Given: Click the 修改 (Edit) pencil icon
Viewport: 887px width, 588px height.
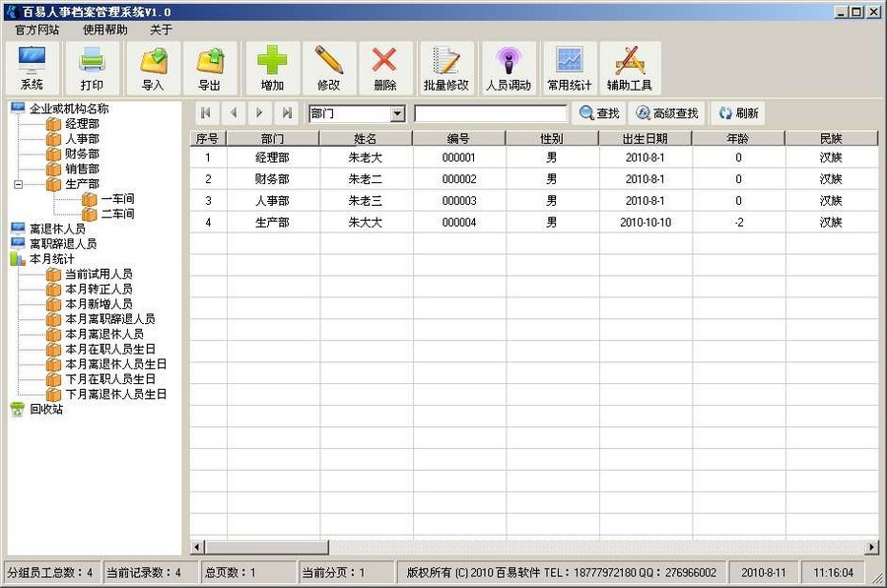Looking at the screenshot, I should click(x=329, y=67).
